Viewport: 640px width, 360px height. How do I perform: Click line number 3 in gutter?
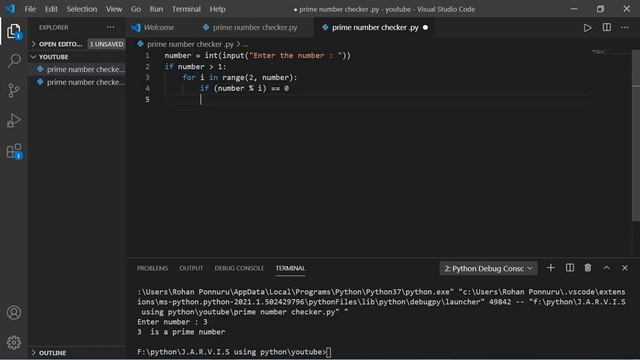(147, 78)
